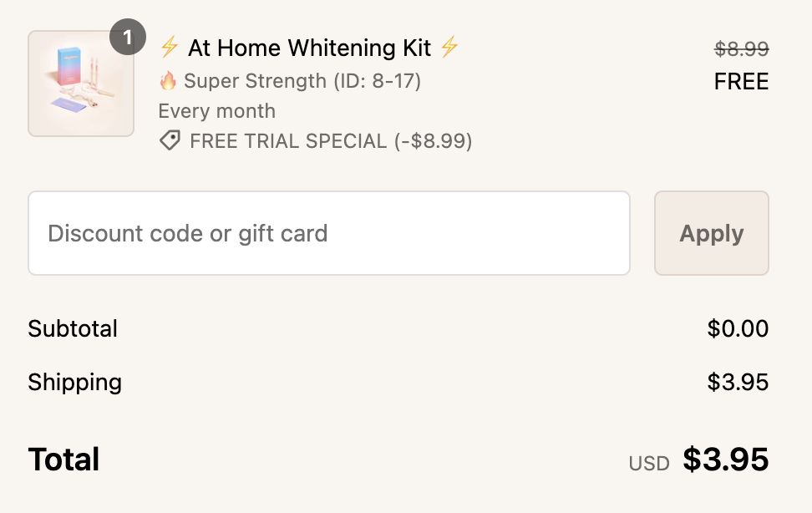Screen dimensions: 812x513
Task: Click the Subtotal label
Action: coord(73,328)
